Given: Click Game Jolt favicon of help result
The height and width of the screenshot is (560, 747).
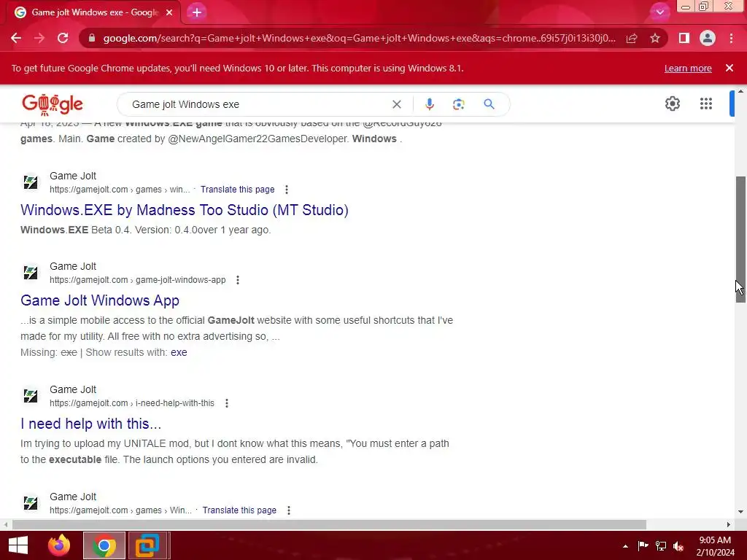Looking at the screenshot, I should click(31, 396).
